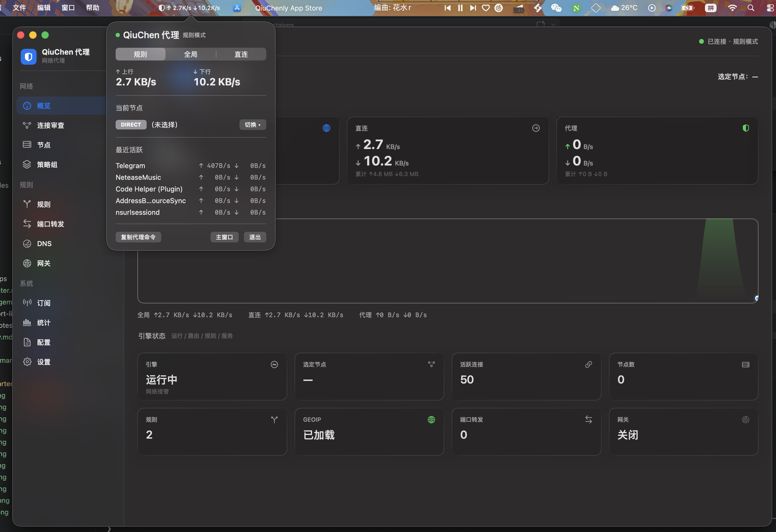This screenshot has width=776, height=532.
Task: Click the arrow icon on 直连 card
Action: (535, 128)
